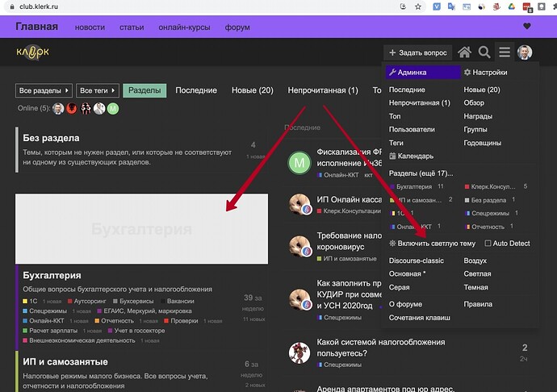Open Правила link
This screenshot has width=557, height=392.
(478, 304)
